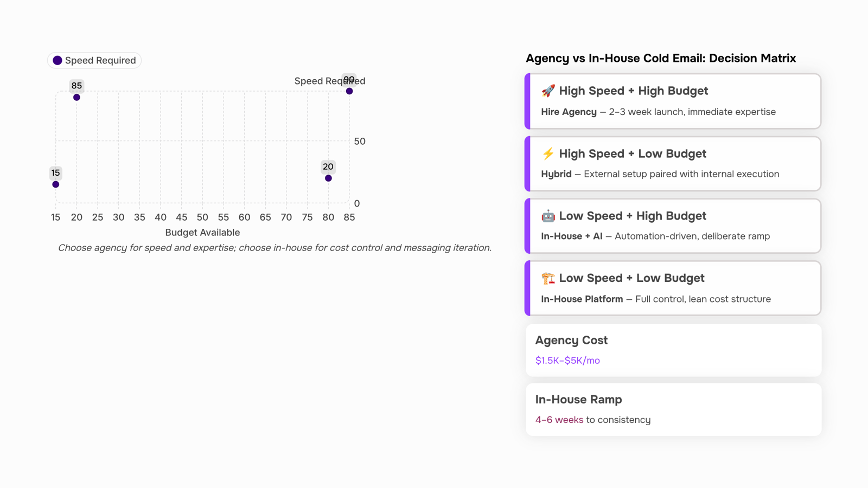Click the rocket icon on High Speed card

point(548,91)
